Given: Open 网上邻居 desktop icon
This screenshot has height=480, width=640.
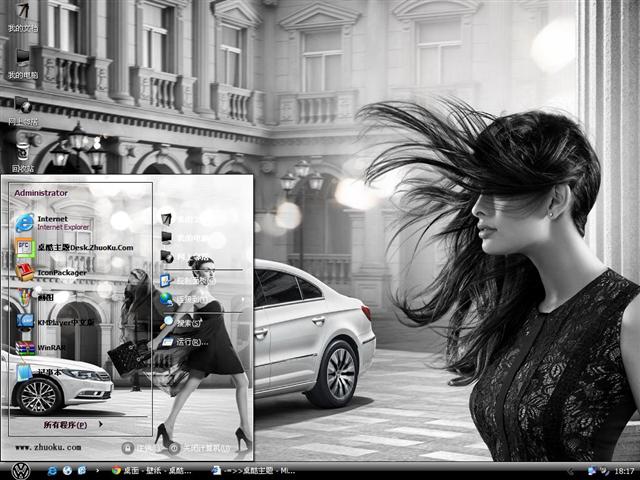Looking at the screenshot, I should tap(22, 108).
